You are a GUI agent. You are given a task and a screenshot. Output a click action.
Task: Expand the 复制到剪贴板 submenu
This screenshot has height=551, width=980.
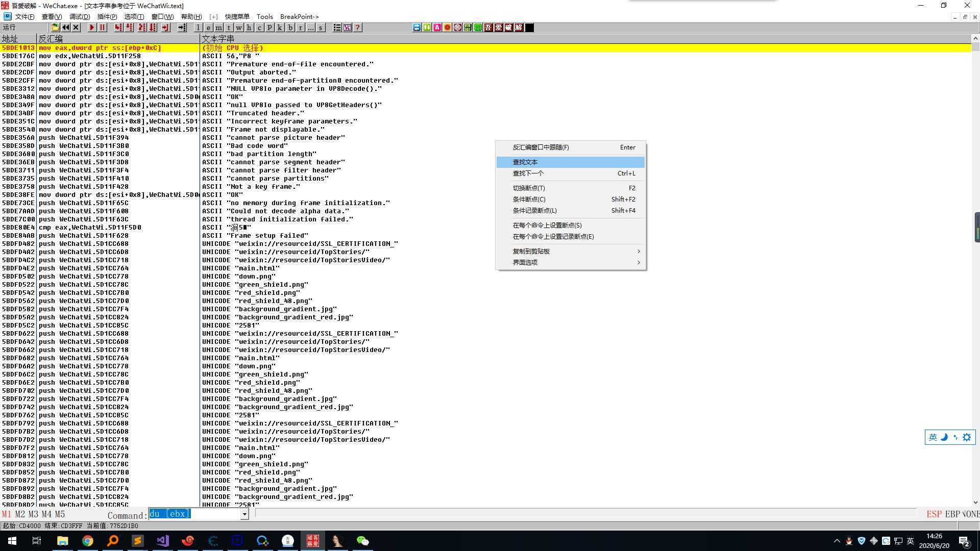pyautogui.click(x=571, y=252)
